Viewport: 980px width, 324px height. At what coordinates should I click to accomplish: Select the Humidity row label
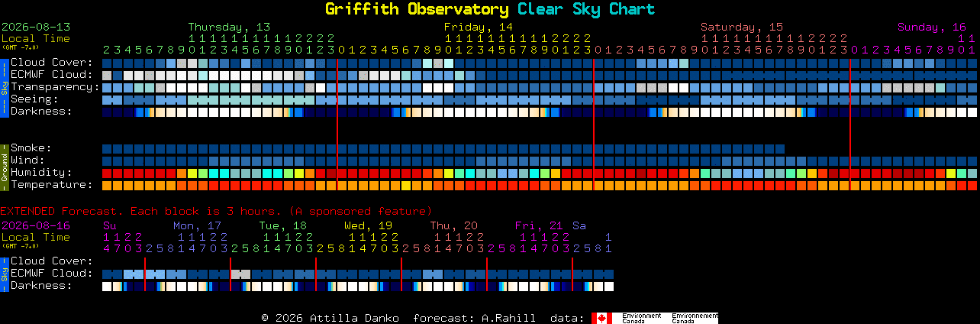(41, 172)
